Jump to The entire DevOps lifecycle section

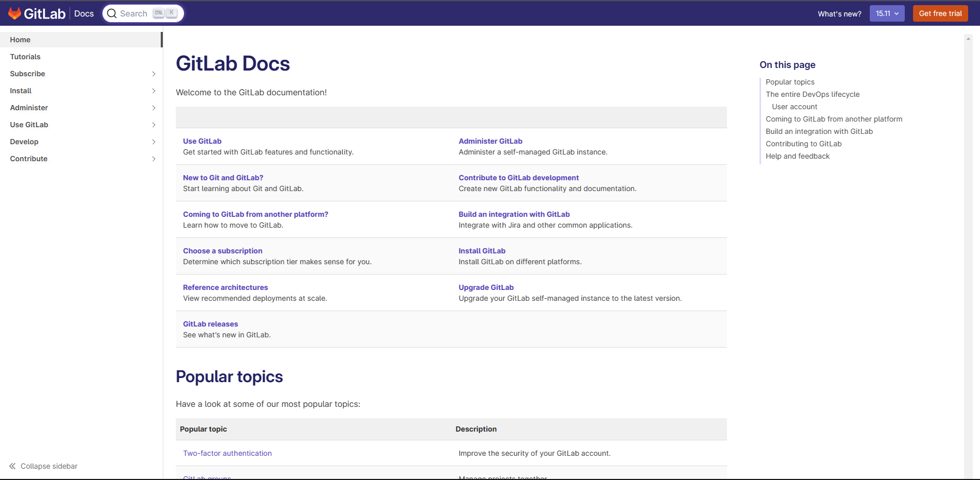(813, 94)
